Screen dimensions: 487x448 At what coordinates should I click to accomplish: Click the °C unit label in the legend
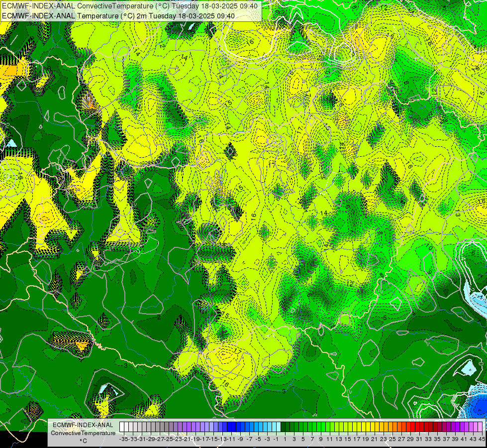83,441
